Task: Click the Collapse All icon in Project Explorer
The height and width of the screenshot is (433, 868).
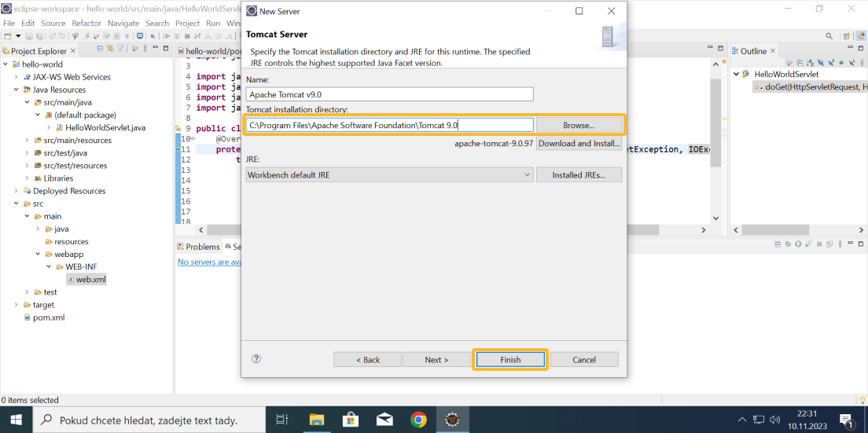Action: pos(100,49)
